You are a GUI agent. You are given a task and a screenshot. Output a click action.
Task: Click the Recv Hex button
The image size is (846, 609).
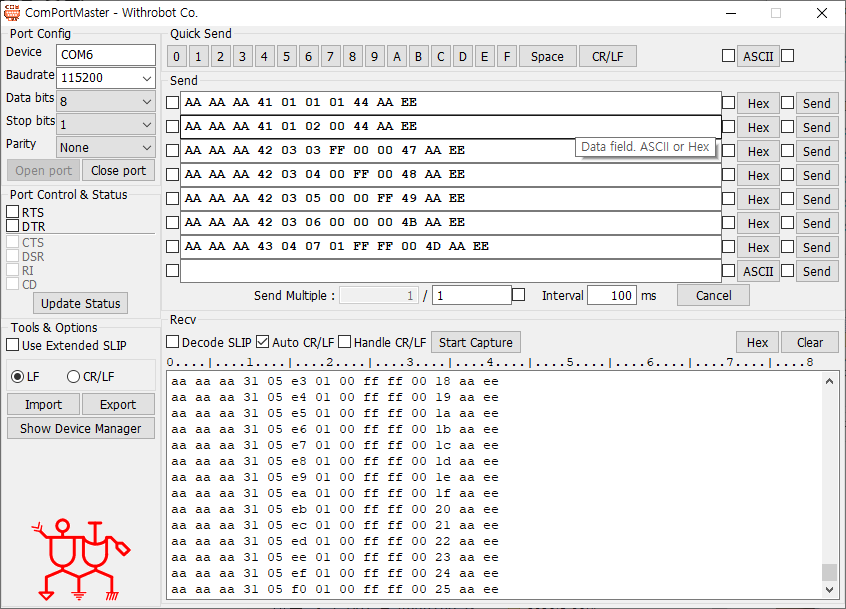click(758, 343)
